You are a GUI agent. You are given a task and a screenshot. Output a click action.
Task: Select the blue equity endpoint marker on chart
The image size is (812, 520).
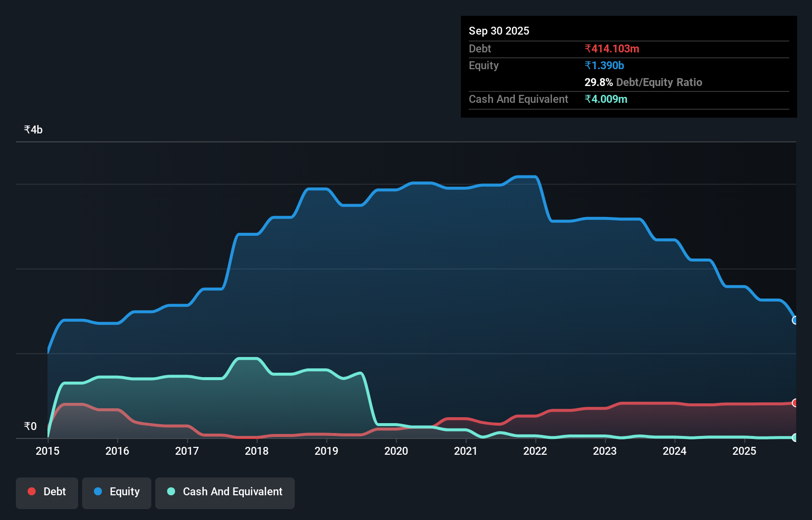pyautogui.click(x=795, y=320)
